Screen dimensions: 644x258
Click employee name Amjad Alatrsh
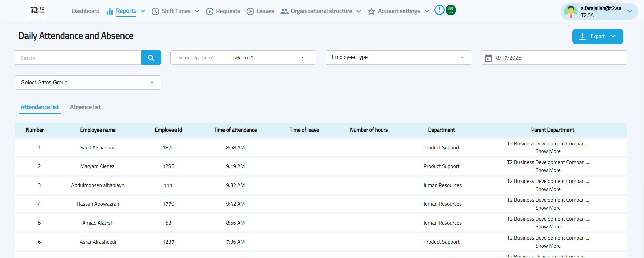[98, 223]
